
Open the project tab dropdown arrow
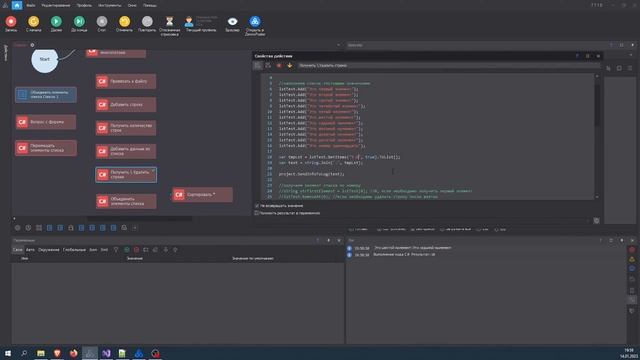point(338,45)
